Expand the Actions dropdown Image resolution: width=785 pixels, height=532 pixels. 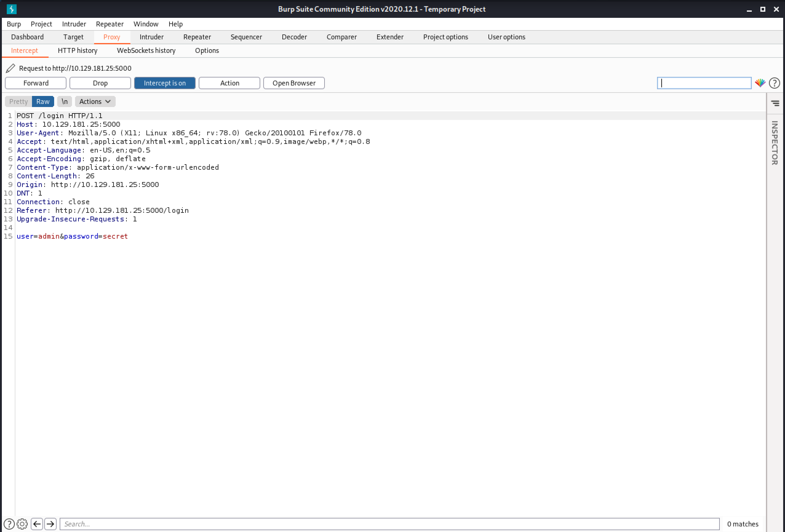click(95, 102)
